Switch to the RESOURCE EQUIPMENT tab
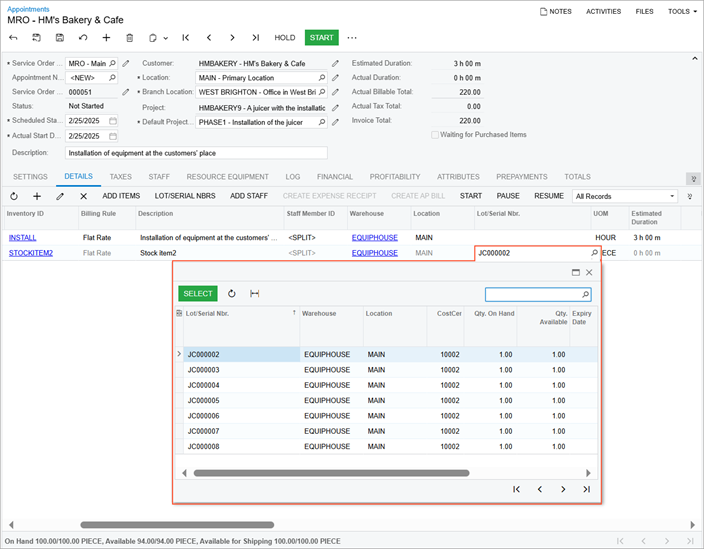The image size is (704, 549). [x=228, y=177]
